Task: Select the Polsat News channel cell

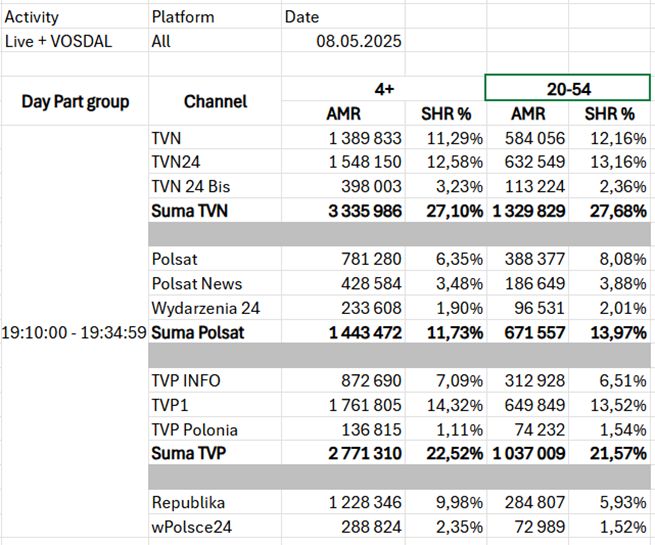Action: (197, 283)
